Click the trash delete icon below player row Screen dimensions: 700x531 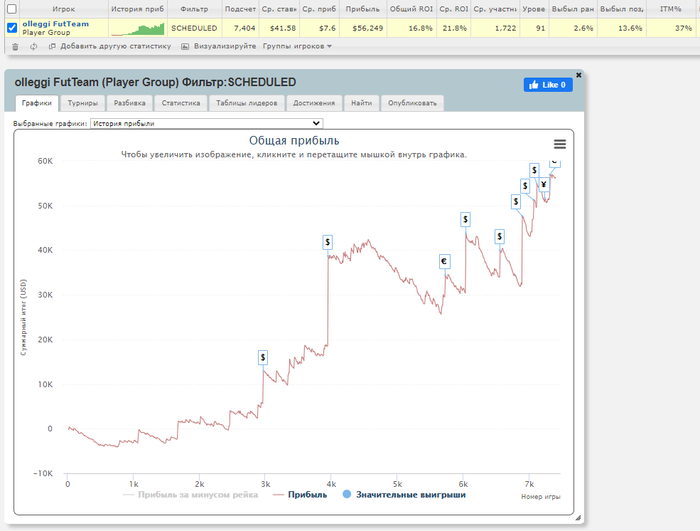pyautogui.click(x=15, y=46)
